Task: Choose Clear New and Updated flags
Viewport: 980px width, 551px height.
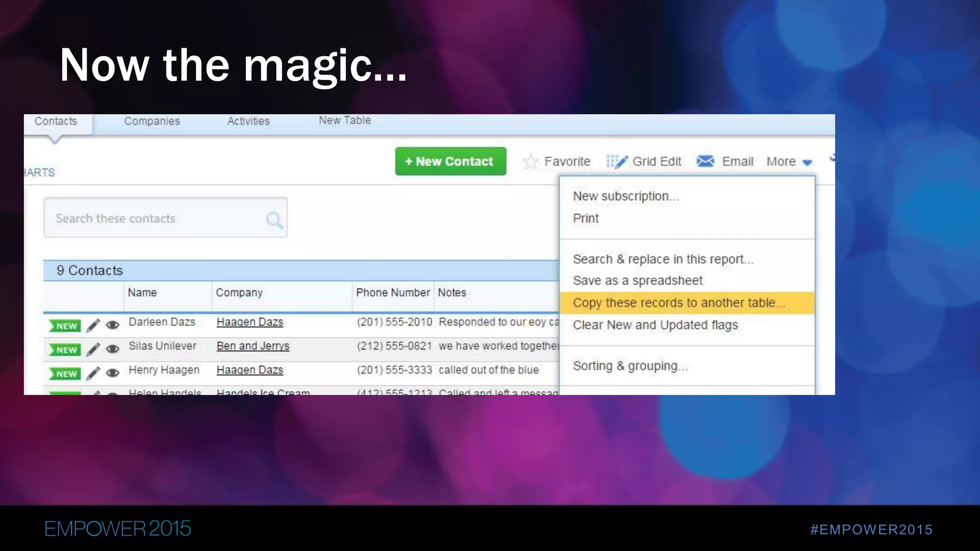Action: pyautogui.click(x=656, y=325)
